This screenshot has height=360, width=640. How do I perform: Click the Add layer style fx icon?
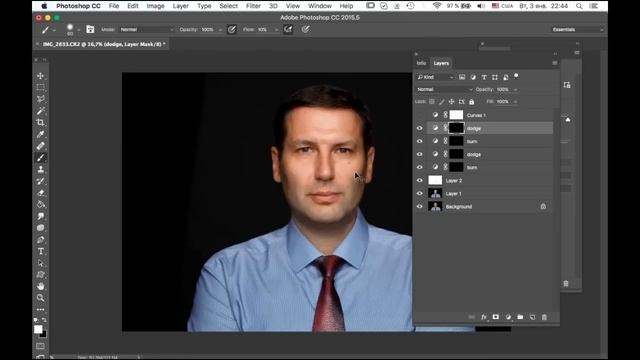[484, 317]
